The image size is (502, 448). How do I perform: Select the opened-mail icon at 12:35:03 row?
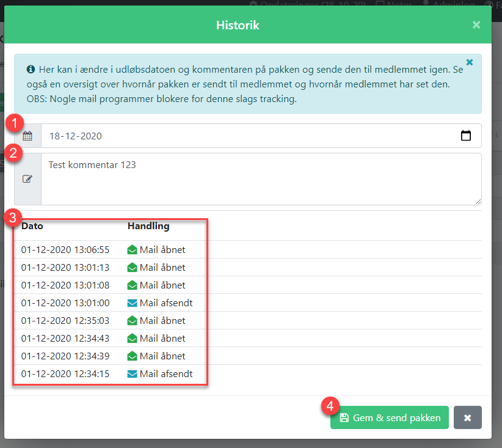[133, 320]
